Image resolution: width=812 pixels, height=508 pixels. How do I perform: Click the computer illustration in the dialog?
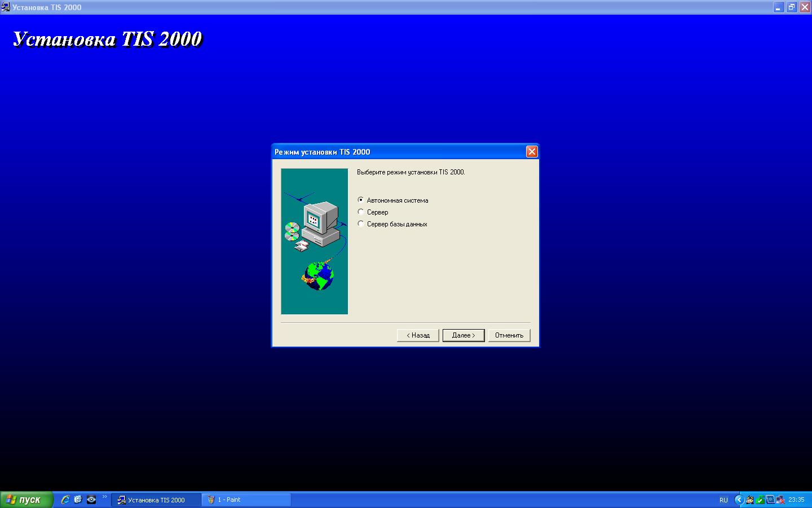tap(314, 241)
